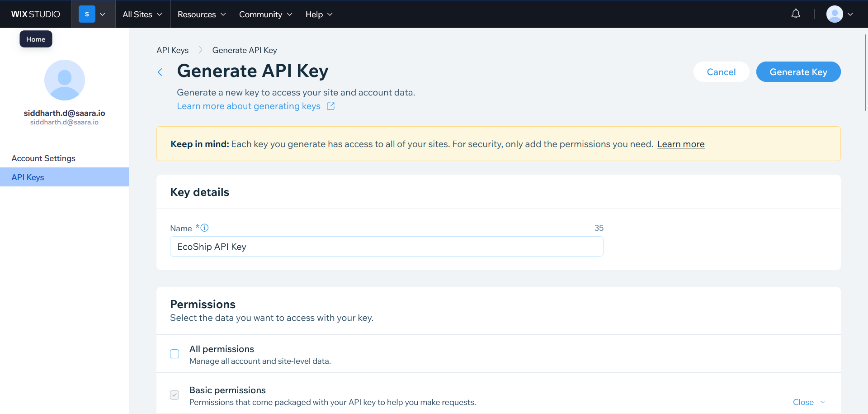Click the back arrow beside Generate API Key
The height and width of the screenshot is (414, 868).
click(160, 72)
